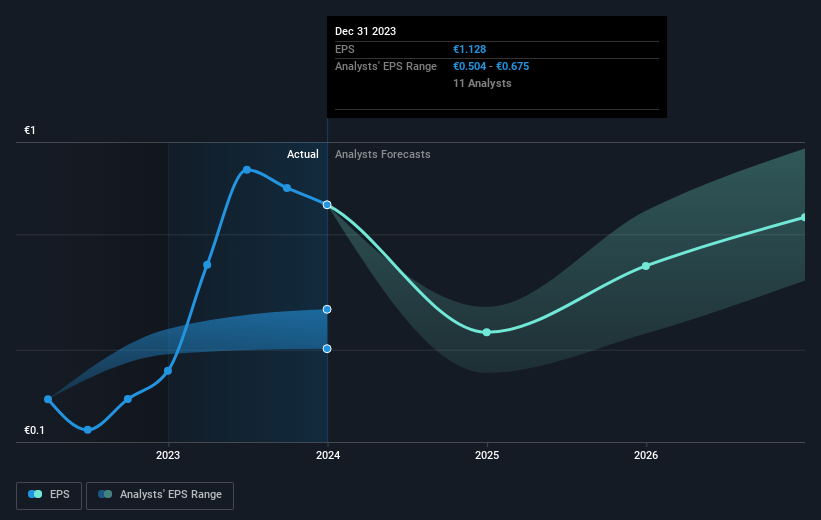The height and width of the screenshot is (520, 821).
Task: Click the '€0.504 - €0.675' range value
Action: coord(491,67)
